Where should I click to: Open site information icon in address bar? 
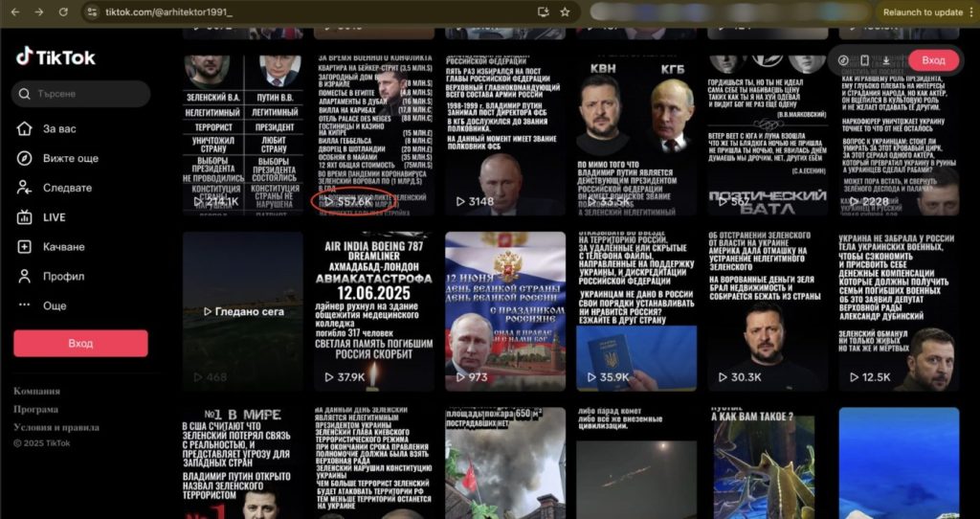92,11
